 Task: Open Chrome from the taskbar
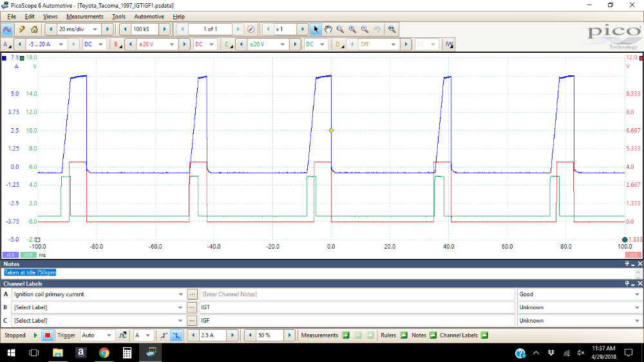104,352
